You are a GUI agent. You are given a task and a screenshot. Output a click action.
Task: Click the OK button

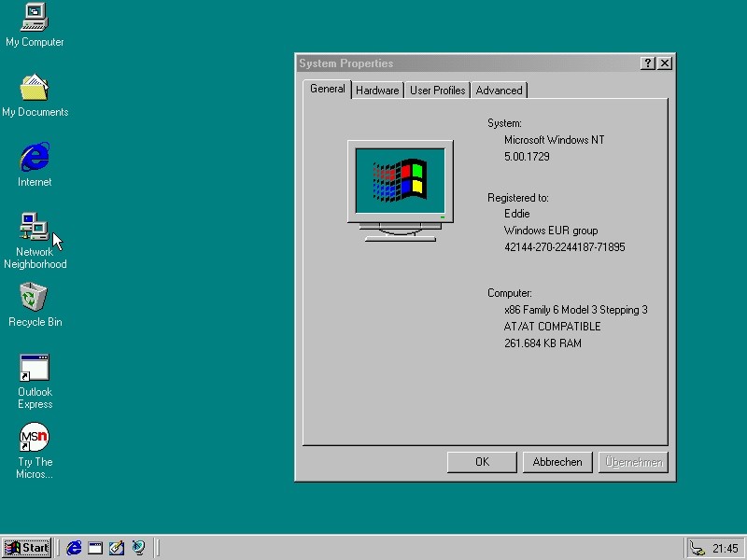point(482,461)
